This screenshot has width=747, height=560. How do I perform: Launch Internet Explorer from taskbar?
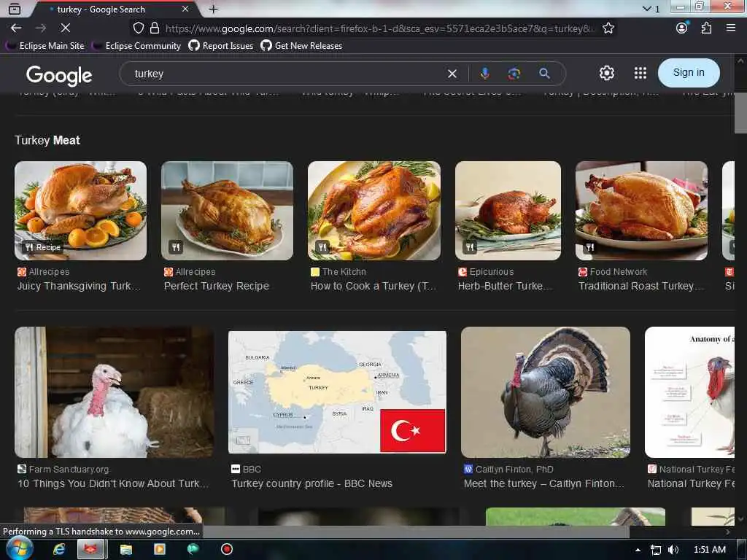click(59, 549)
